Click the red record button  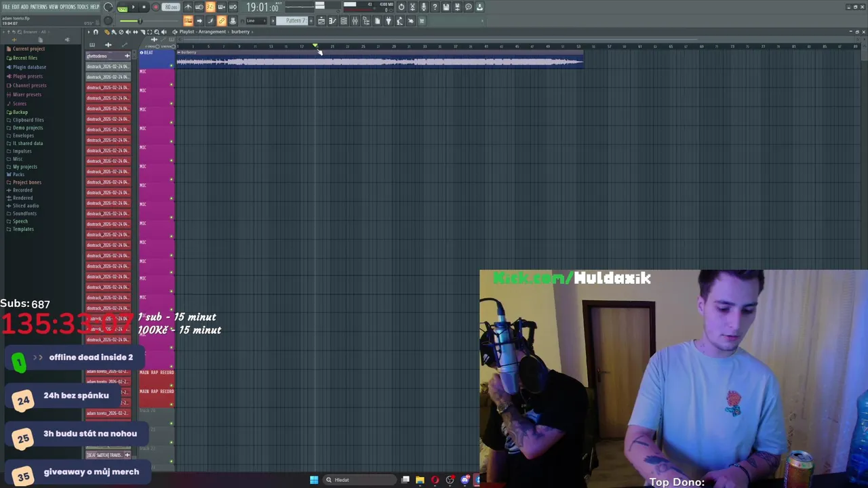tap(155, 7)
